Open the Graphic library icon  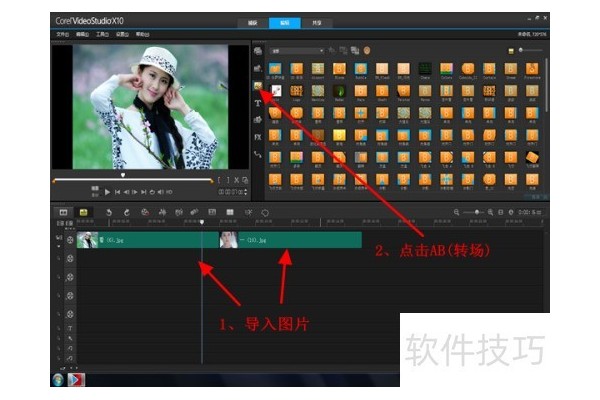pos(258,120)
